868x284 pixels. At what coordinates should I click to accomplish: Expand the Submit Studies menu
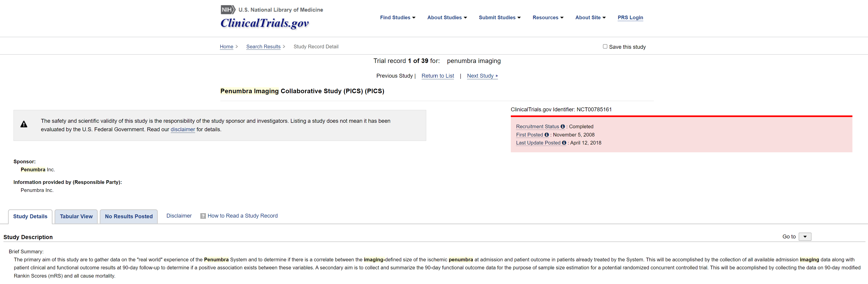click(x=499, y=17)
